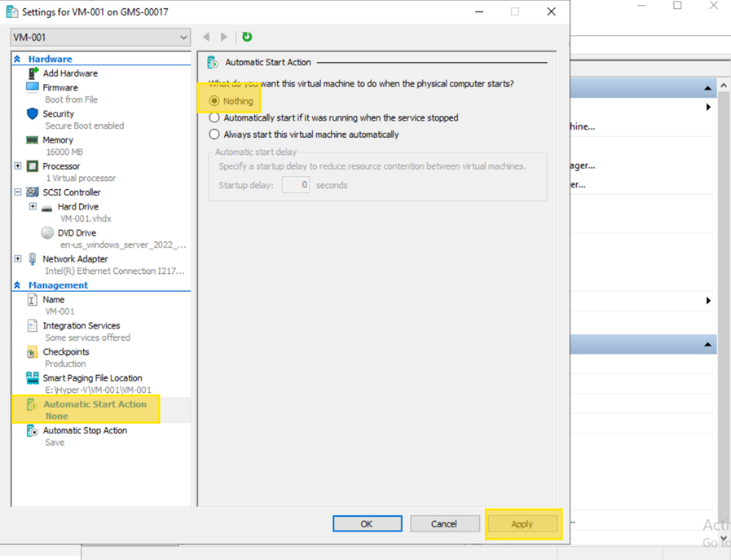Click the Add Hardware icon
Viewport: 731px width, 560px height.
coord(33,73)
